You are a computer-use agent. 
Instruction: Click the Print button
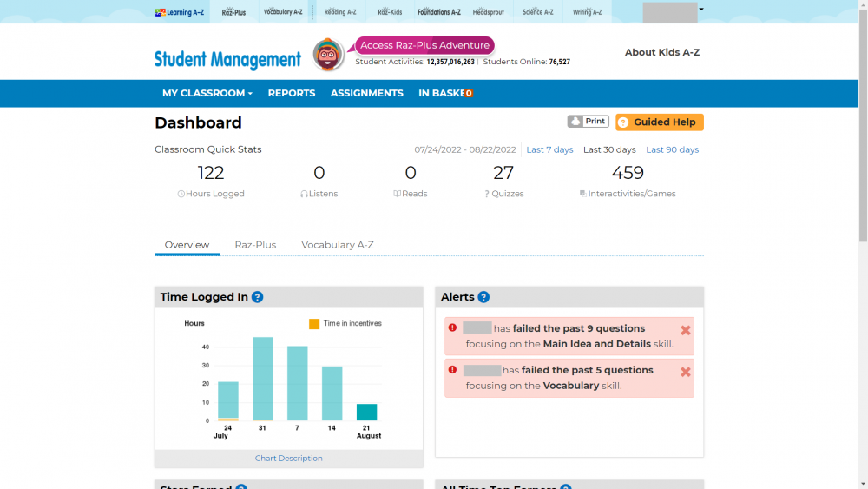[588, 122]
